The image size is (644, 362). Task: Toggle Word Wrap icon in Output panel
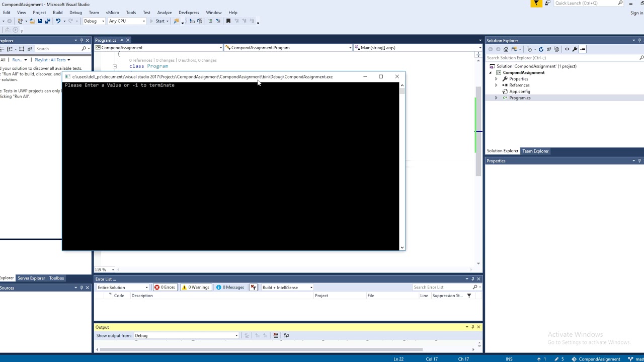[x=286, y=335]
